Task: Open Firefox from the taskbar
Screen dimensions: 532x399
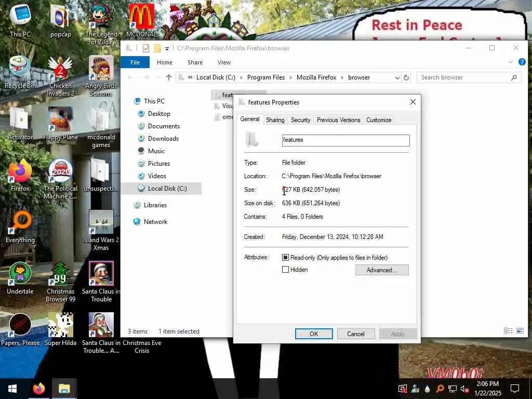Action: pos(38,389)
